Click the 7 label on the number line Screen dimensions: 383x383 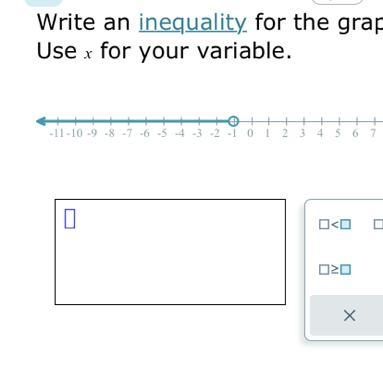(373, 133)
